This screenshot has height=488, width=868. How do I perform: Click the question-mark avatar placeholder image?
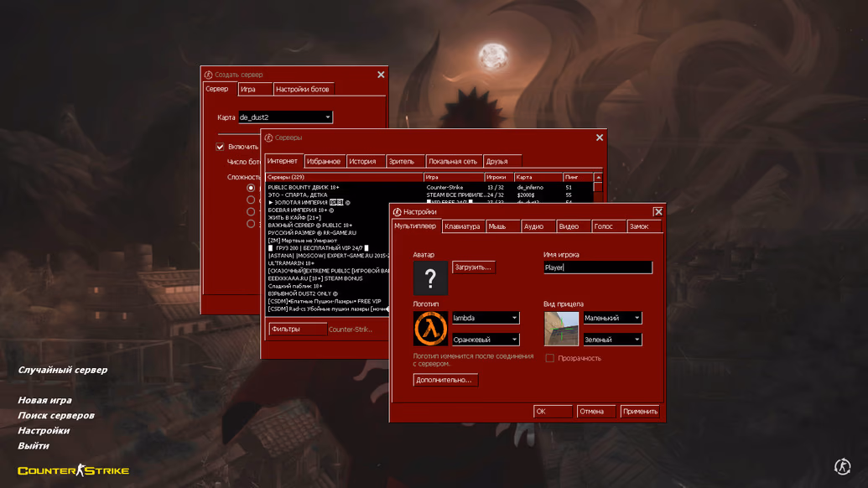430,278
